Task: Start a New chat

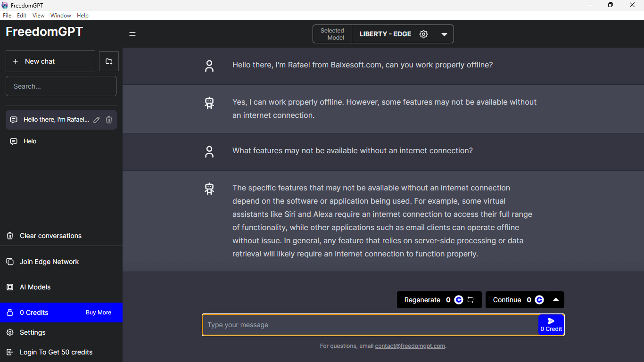Action: tap(50, 61)
